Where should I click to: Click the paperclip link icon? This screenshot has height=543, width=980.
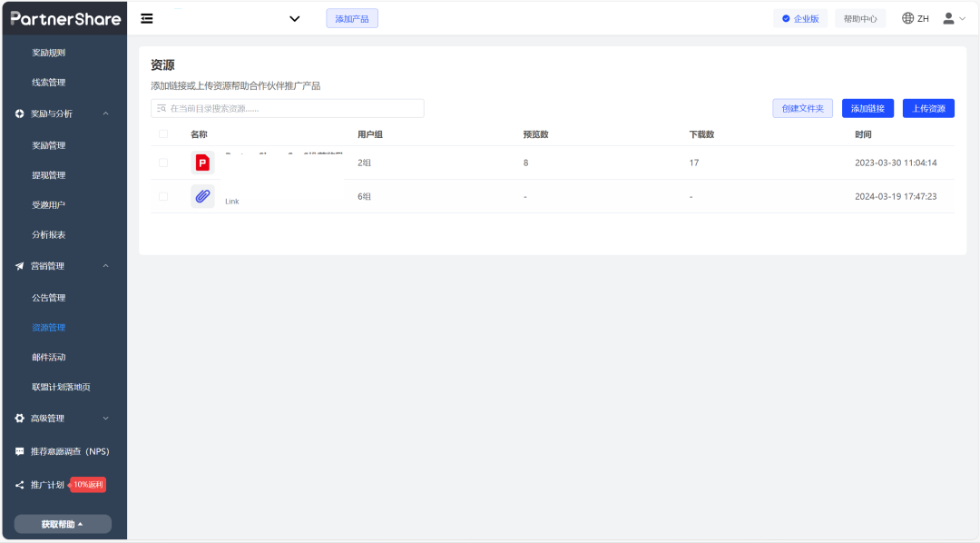tap(202, 196)
